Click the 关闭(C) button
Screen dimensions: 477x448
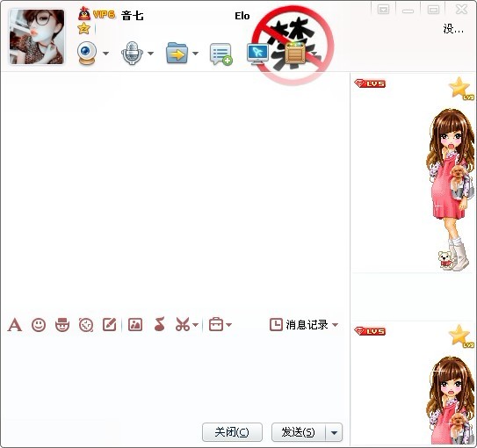pyautogui.click(x=232, y=432)
